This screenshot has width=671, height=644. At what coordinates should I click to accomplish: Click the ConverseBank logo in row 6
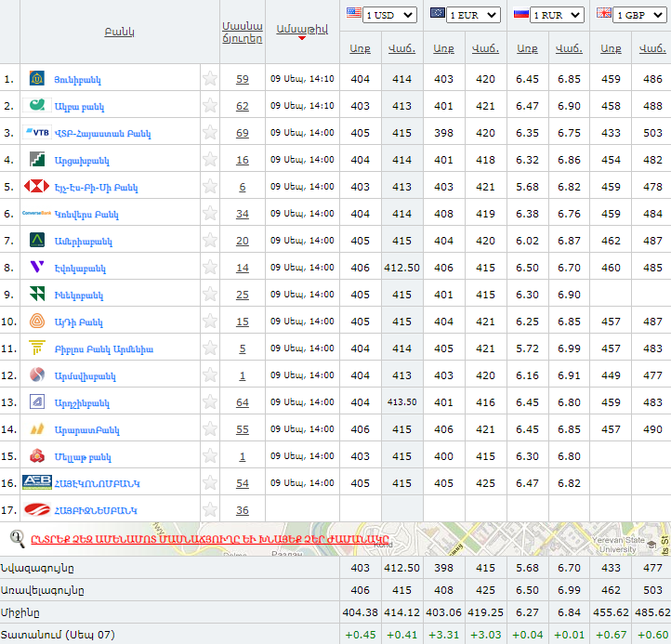click(x=37, y=213)
